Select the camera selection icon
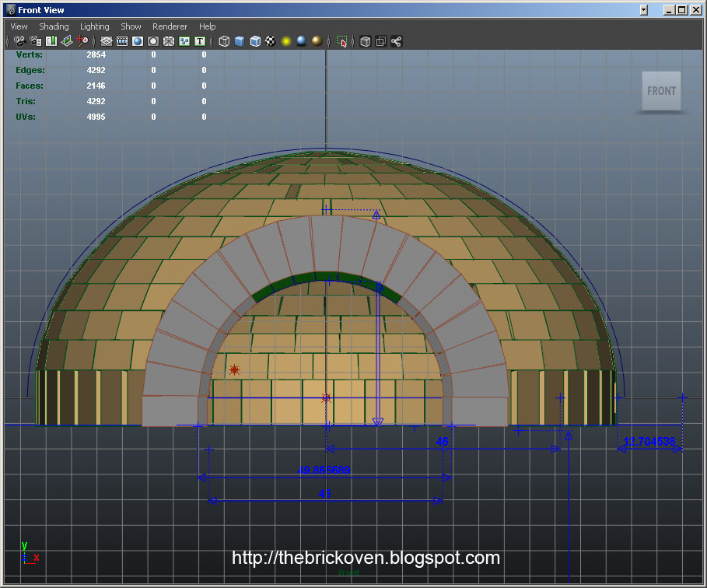Screen dimensions: 707x588 click(x=19, y=41)
